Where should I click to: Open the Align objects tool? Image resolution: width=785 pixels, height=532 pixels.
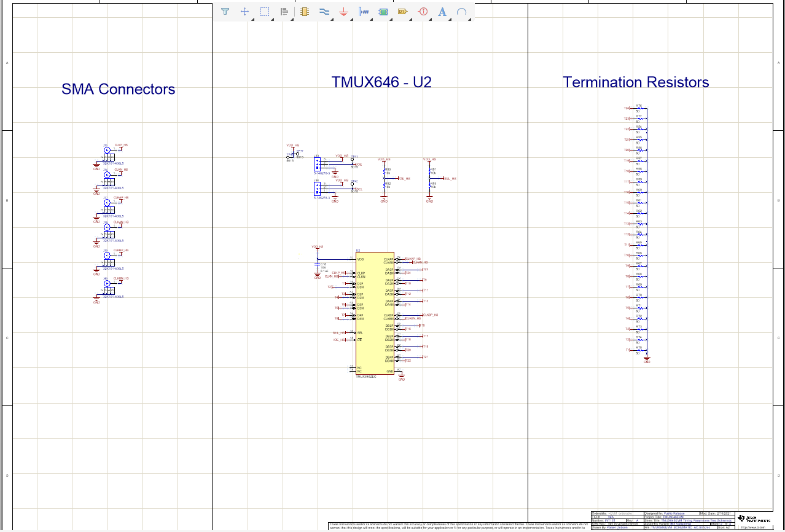tap(284, 11)
